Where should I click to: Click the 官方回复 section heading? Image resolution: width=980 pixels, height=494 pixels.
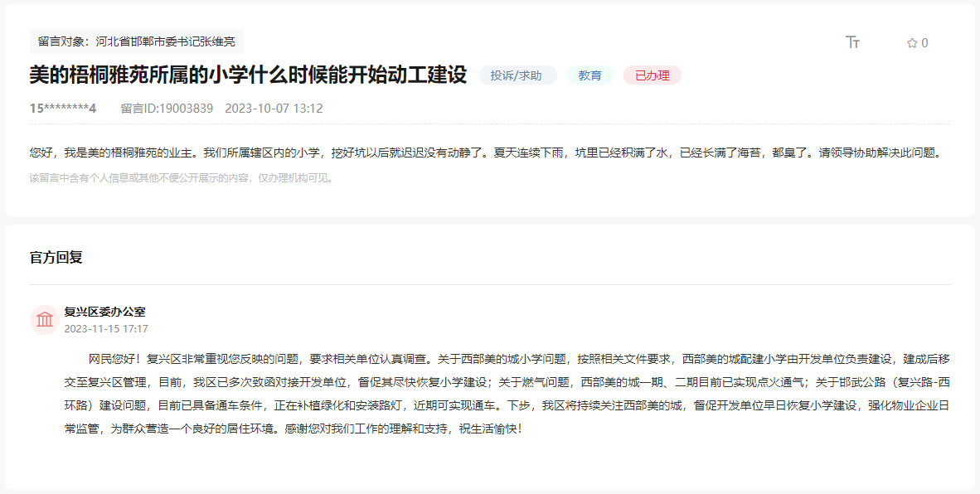(56, 257)
